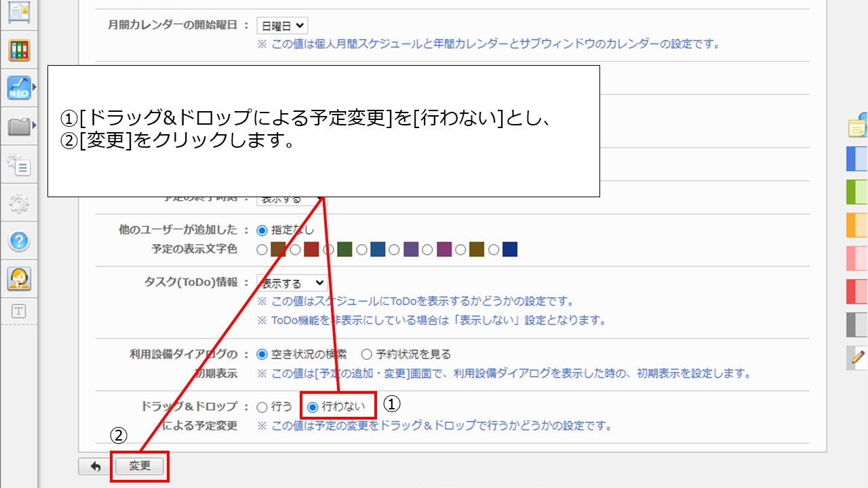Screen dimensions: 868x488
Task: Open the 月間カレンダーの開始曜日 dropdown
Action: [x=282, y=26]
